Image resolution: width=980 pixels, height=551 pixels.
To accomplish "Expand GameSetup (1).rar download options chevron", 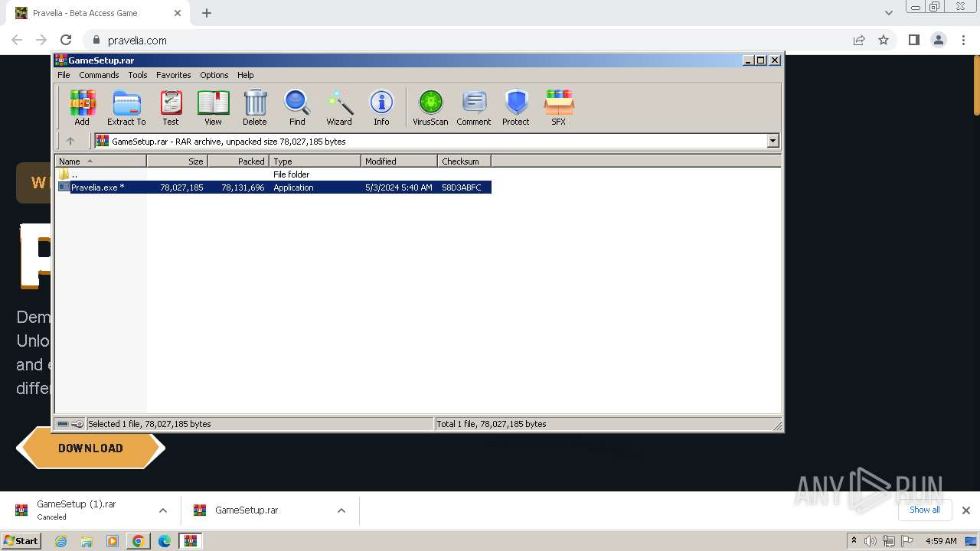I will click(163, 510).
